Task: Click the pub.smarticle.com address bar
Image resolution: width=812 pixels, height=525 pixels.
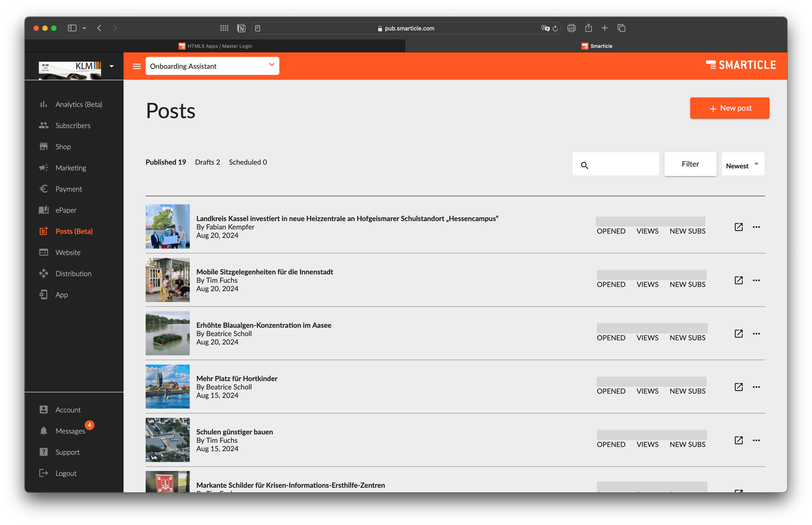Action: point(406,28)
